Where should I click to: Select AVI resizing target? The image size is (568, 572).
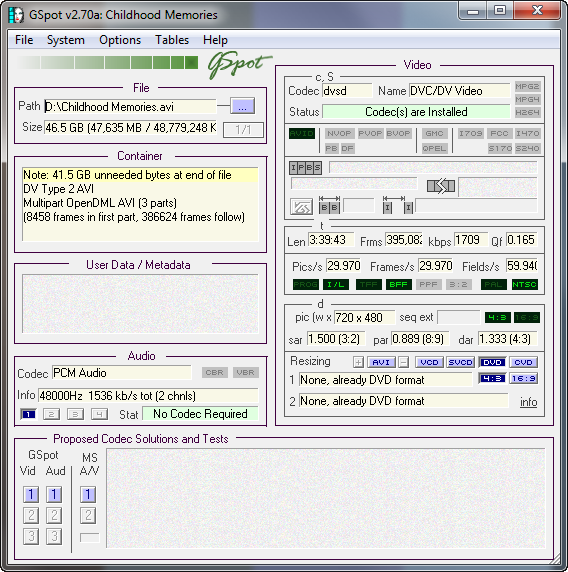[381, 362]
